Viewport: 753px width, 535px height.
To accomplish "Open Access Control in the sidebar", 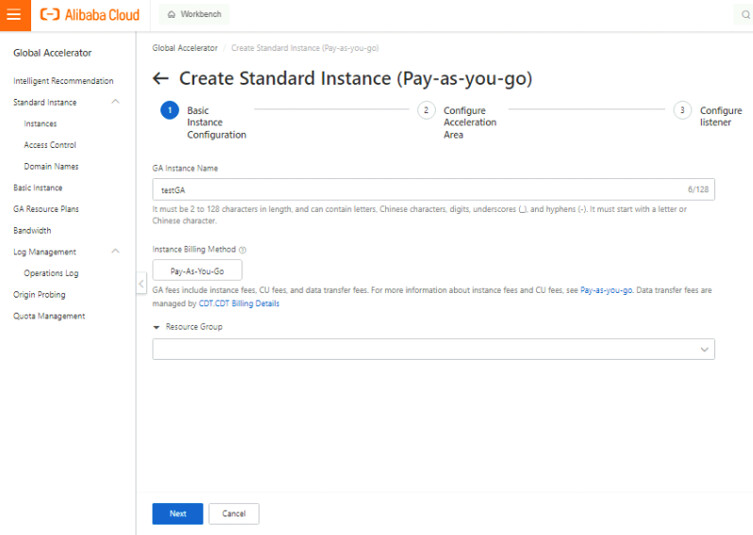I will [x=50, y=145].
